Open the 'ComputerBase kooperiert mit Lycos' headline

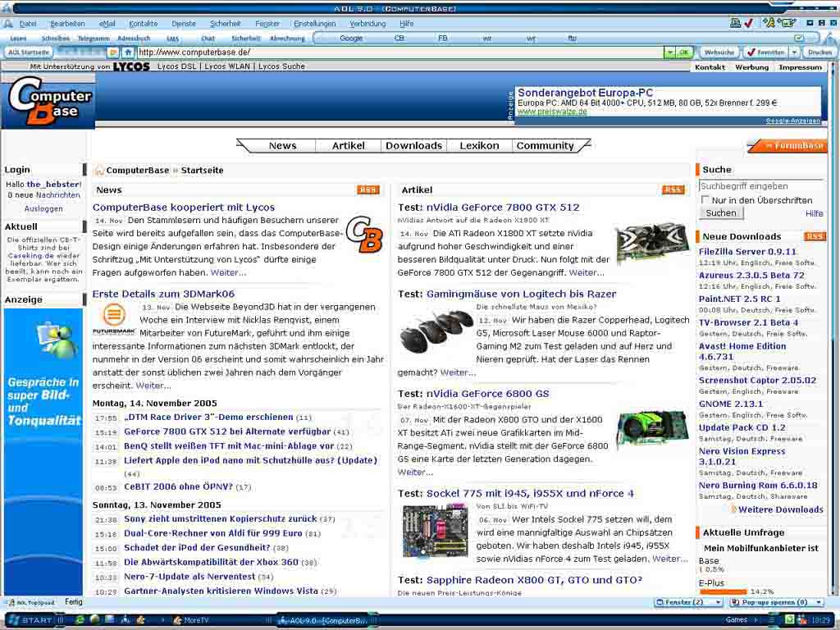click(x=183, y=208)
